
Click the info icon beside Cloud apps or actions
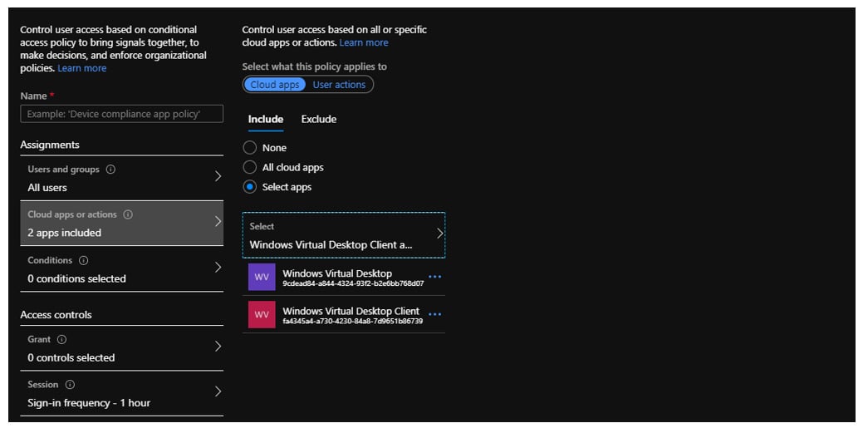128,214
